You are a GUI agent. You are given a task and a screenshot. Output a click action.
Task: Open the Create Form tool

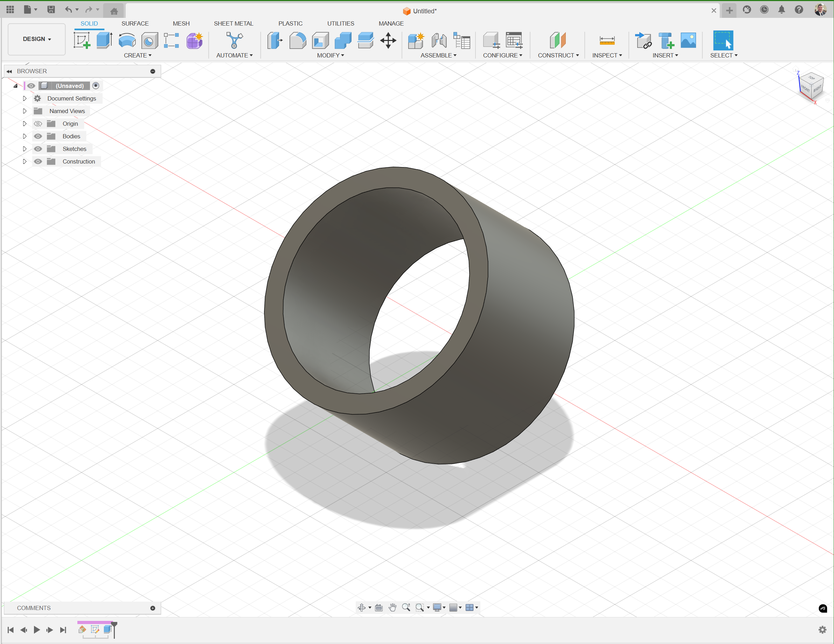tap(194, 40)
